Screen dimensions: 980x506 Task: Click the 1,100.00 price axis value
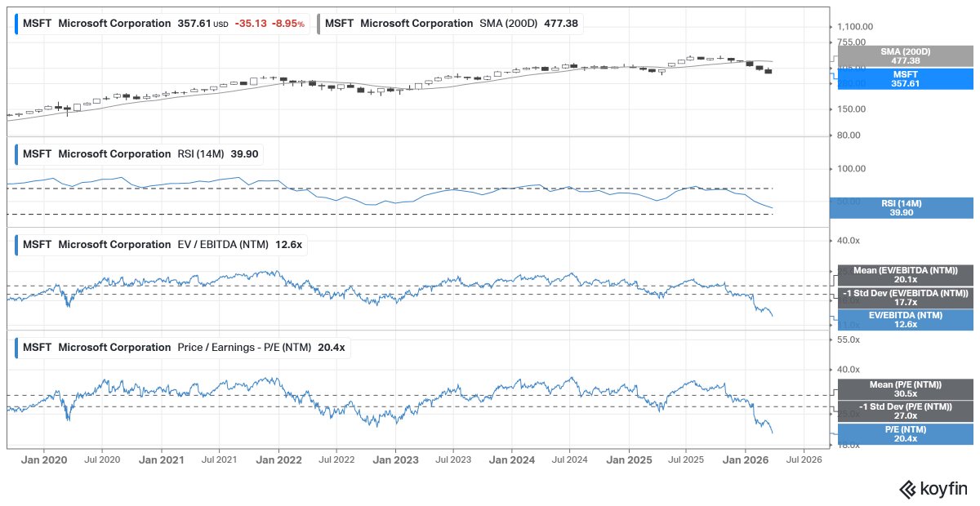(x=857, y=26)
